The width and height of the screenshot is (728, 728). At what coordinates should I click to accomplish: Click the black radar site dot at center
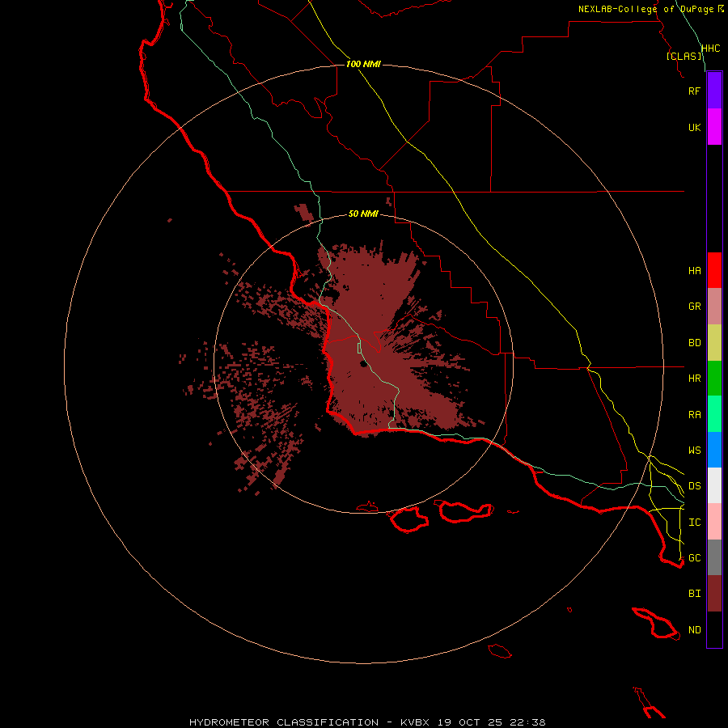click(363, 363)
